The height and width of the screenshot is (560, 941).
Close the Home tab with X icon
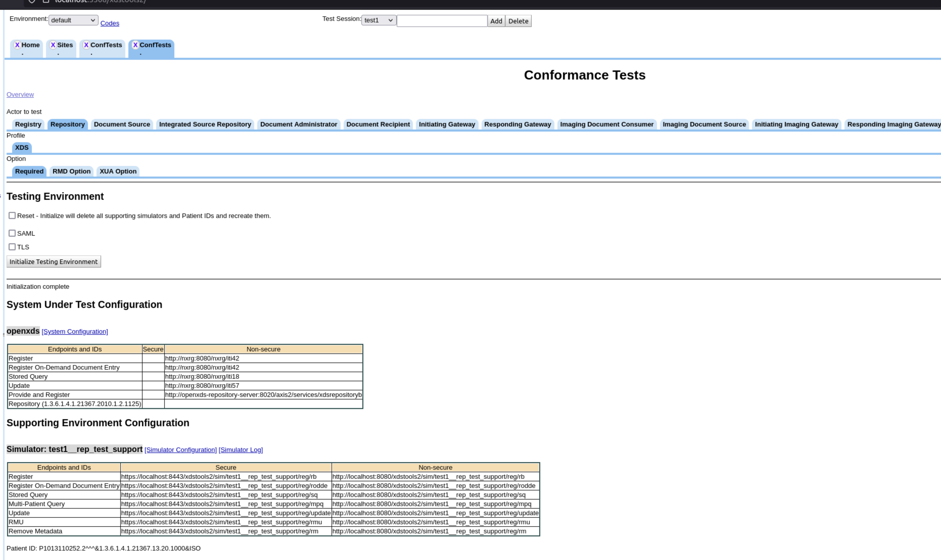pos(18,45)
